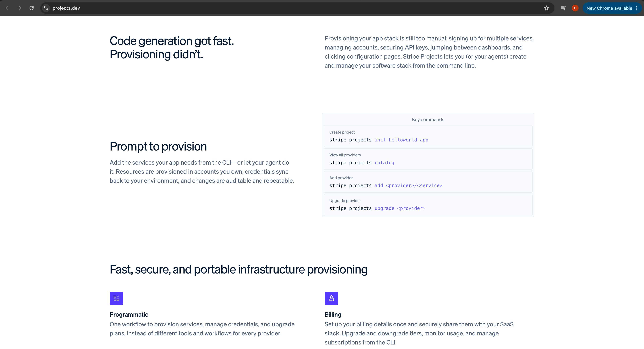
Task: Open the Chrome profile avatar
Action: (575, 8)
